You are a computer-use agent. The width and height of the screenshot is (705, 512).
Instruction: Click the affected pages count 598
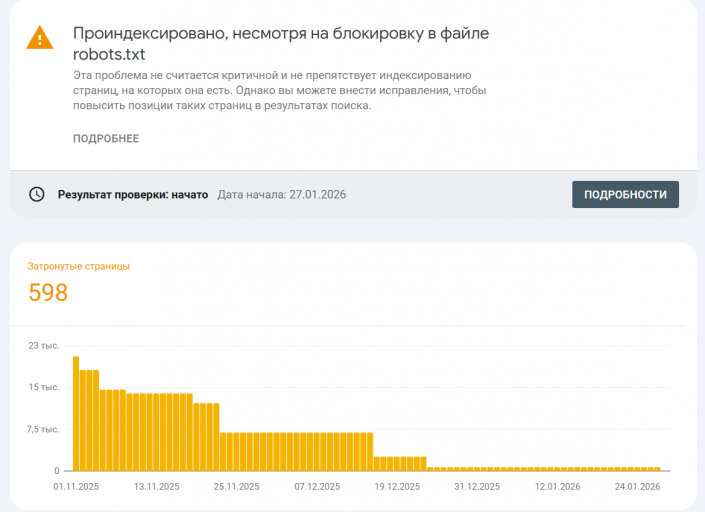(x=48, y=293)
